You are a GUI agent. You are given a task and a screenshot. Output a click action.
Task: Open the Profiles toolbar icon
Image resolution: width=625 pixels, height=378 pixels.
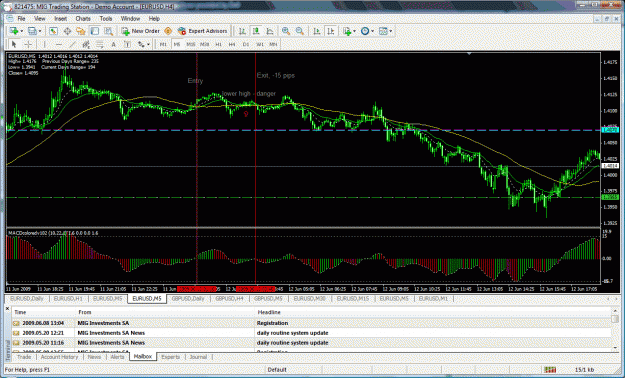coord(32,31)
